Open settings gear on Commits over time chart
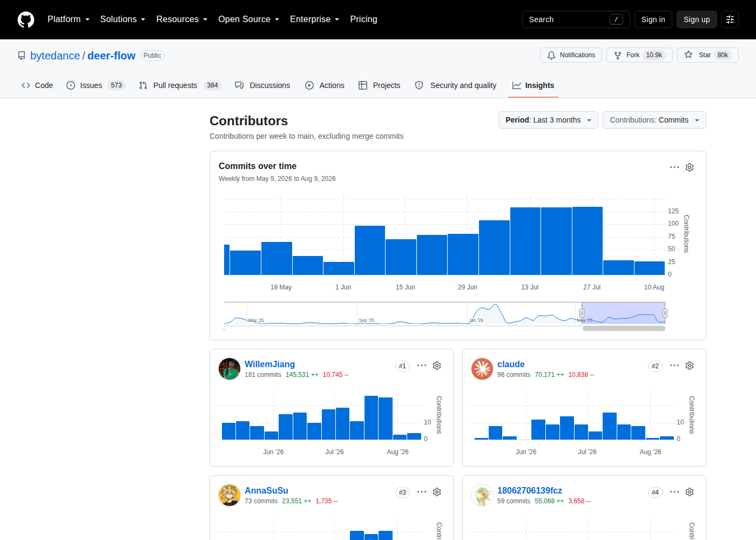 coord(690,167)
